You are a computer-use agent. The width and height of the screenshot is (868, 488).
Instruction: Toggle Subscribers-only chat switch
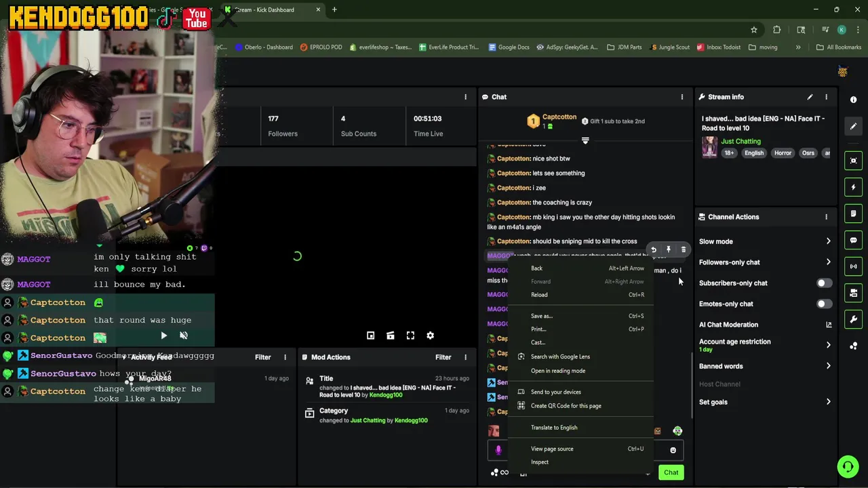[x=824, y=283]
